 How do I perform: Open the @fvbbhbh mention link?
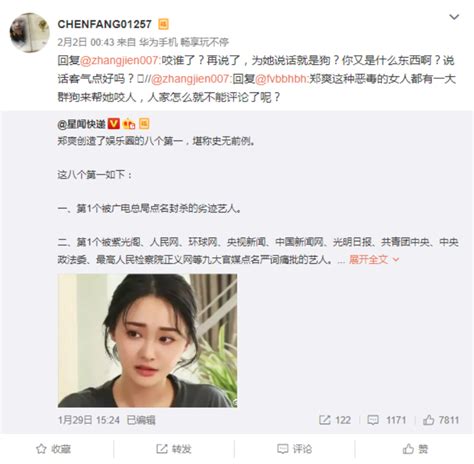(281, 79)
